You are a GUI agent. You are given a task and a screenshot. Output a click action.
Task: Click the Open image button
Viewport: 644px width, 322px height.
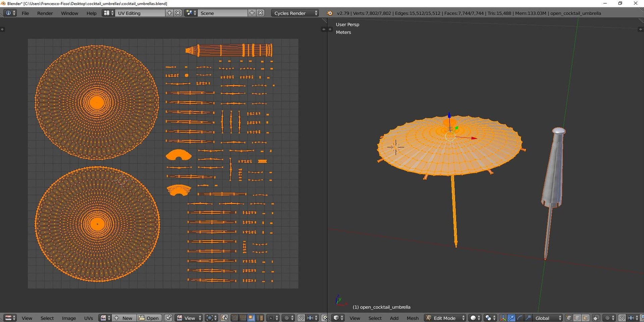click(149, 318)
